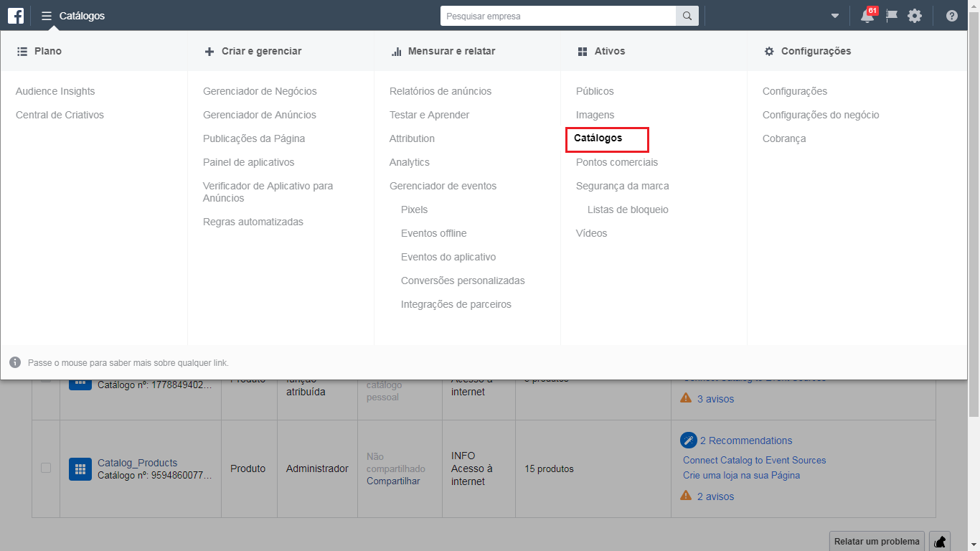Click the 2 Recommendations wand icon
The image size is (980, 551).
pos(689,441)
